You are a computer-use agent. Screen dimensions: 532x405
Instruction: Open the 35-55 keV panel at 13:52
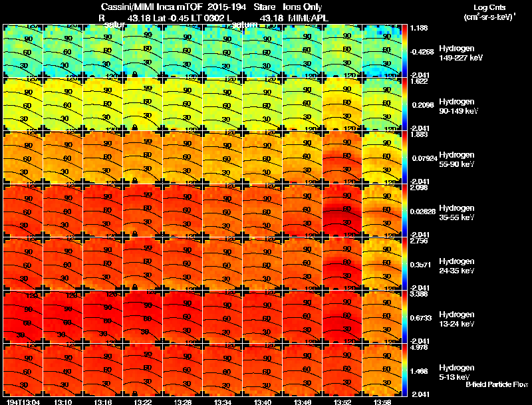tap(342, 211)
